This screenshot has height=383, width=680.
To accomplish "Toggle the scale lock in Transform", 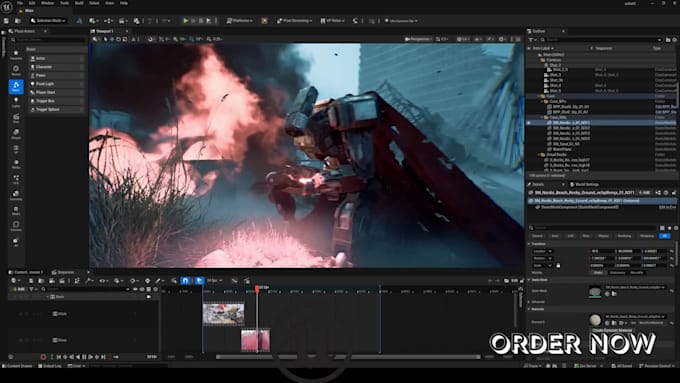I will pos(558,265).
